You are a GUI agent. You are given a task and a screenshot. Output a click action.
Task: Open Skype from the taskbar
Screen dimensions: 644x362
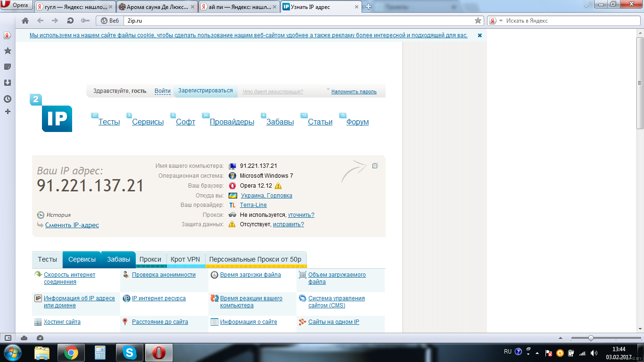pos(130,353)
